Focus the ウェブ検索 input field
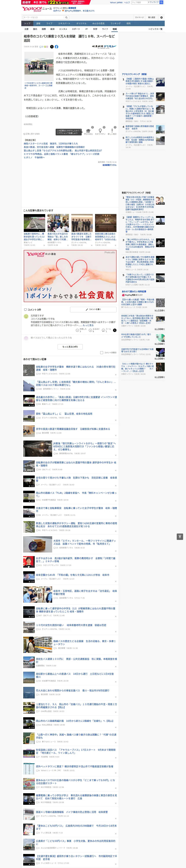The image size is (186, 868). pos(139,2)
